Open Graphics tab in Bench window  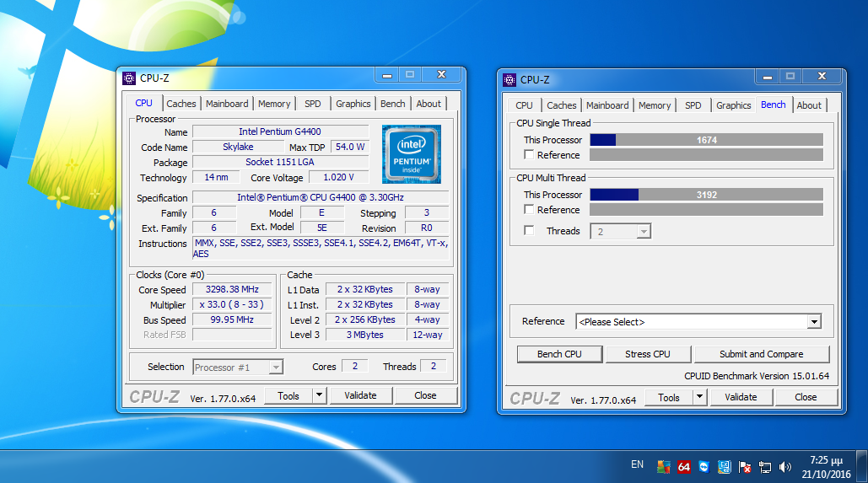pos(734,105)
